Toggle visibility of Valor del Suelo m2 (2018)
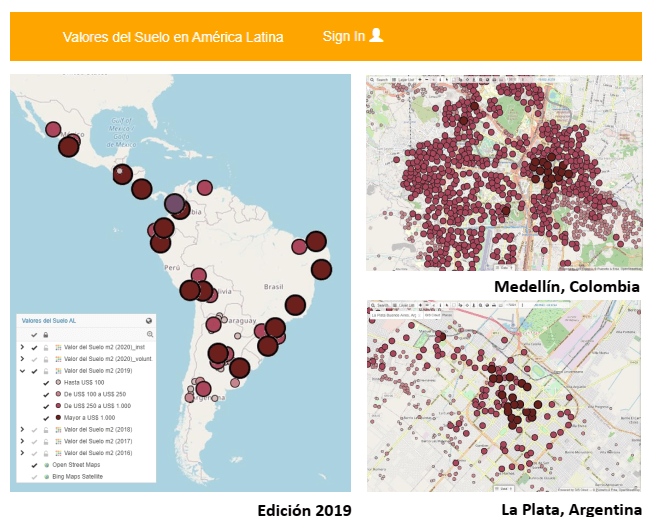The image size is (651, 524). coord(34,428)
